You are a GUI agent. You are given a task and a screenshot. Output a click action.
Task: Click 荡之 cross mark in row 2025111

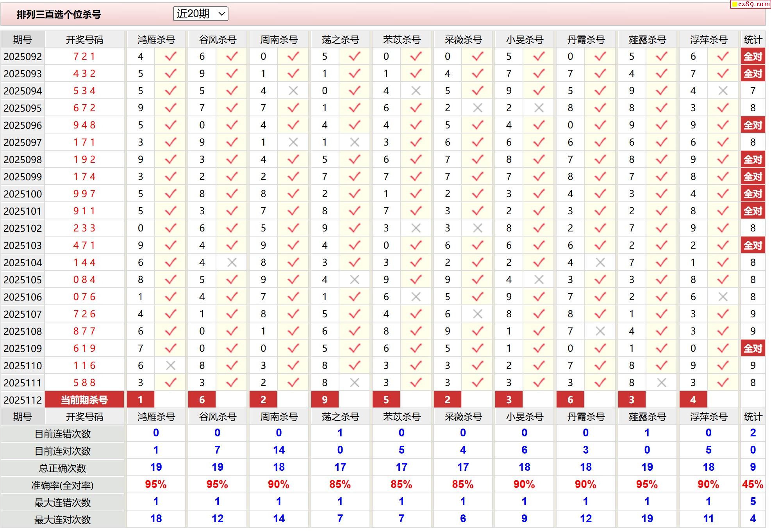(x=354, y=383)
